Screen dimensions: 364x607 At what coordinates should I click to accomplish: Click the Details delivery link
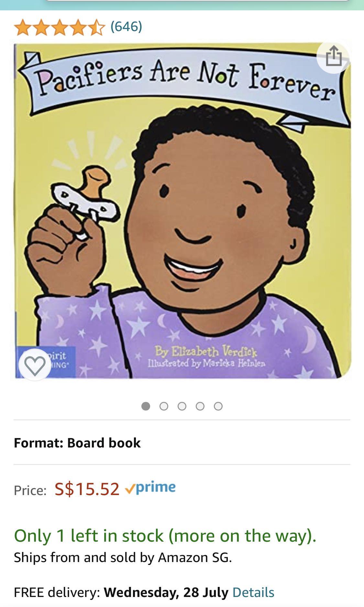pyautogui.click(x=253, y=592)
